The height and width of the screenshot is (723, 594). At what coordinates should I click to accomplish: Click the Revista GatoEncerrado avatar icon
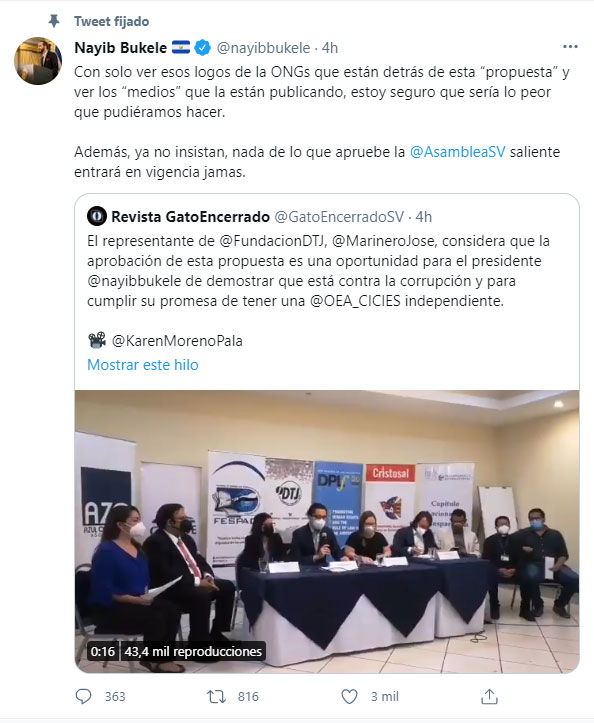tap(97, 217)
